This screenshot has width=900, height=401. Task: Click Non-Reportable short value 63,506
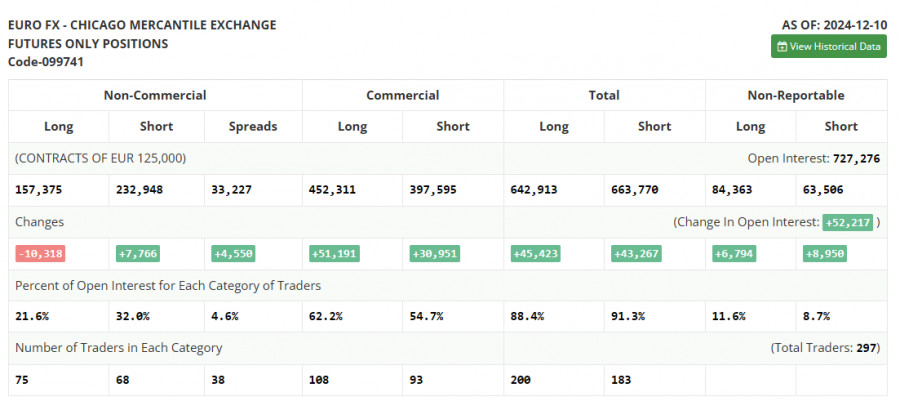pos(823,190)
